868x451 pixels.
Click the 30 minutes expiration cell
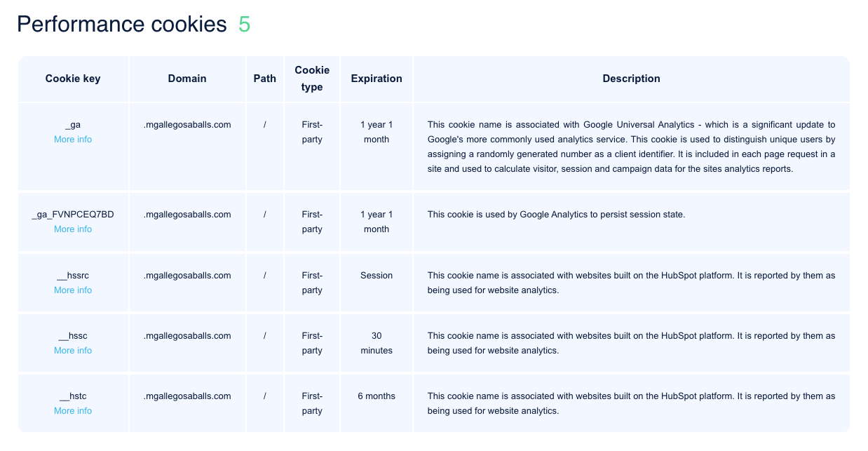click(377, 343)
